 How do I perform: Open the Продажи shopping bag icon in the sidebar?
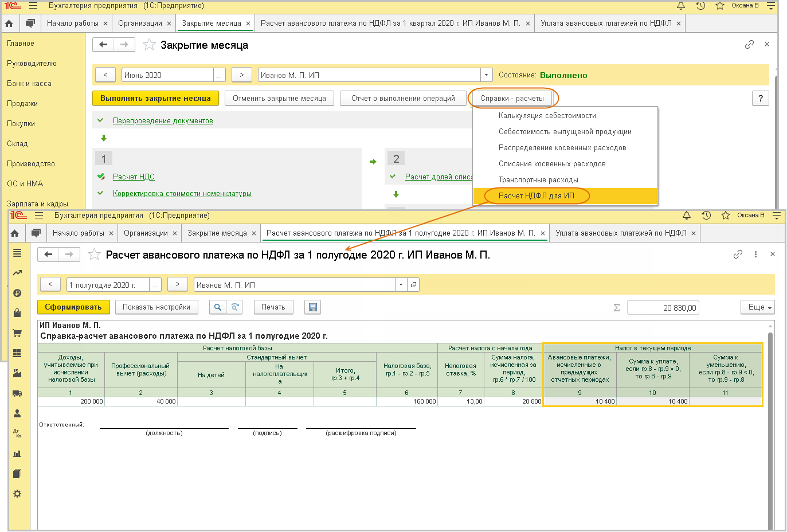pos(17,313)
